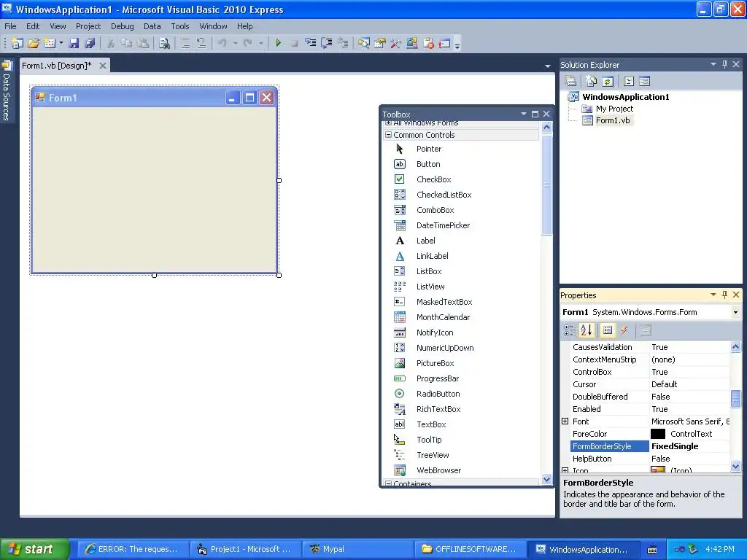Click View Code icon in Solution Explorer
The width and height of the screenshot is (747, 560).
coord(629,81)
